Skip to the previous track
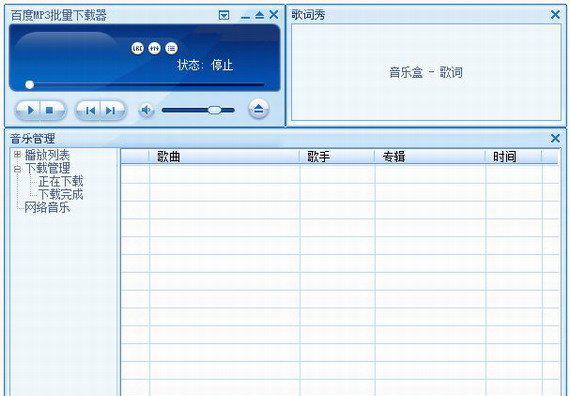 89,110
